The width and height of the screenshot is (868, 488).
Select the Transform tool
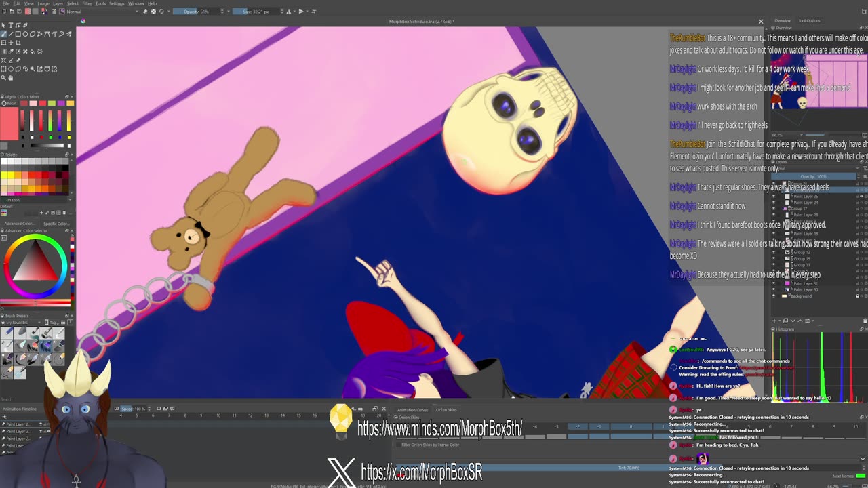pyautogui.click(x=3, y=43)
